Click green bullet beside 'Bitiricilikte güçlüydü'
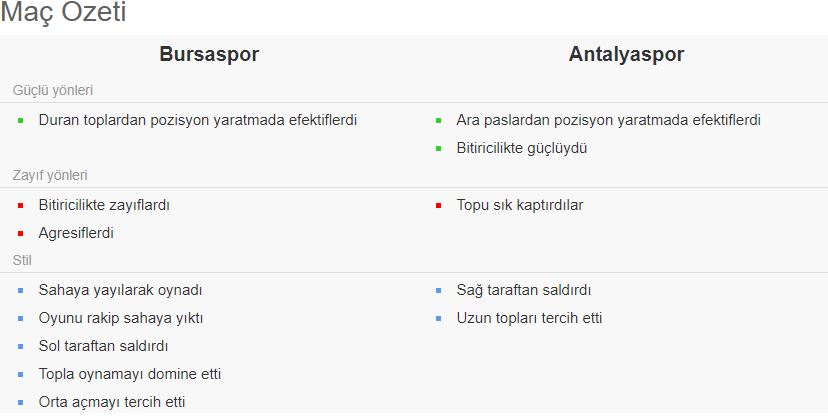828x416 pixels. 439,149
